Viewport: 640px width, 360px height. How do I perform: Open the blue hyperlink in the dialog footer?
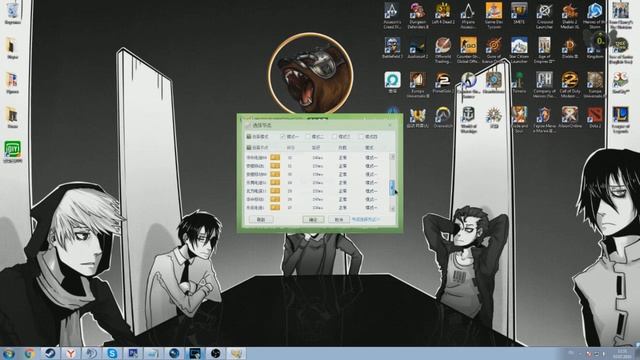pos(366,220)
